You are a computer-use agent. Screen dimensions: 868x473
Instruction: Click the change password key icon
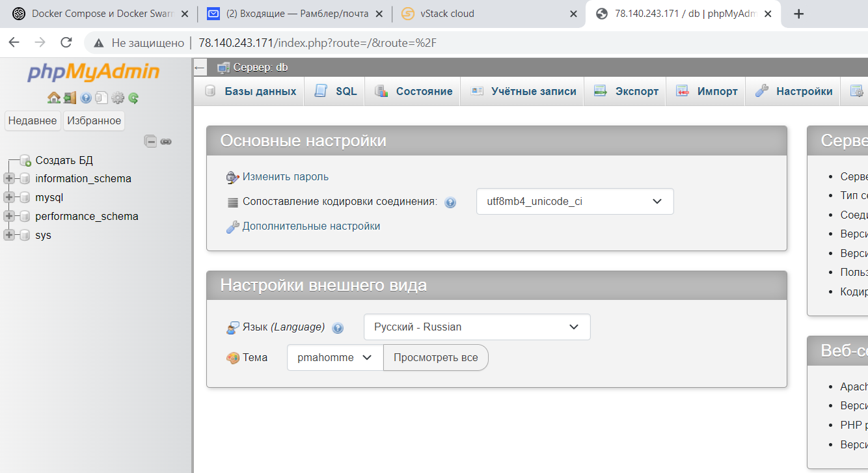[x=232, y=177]
